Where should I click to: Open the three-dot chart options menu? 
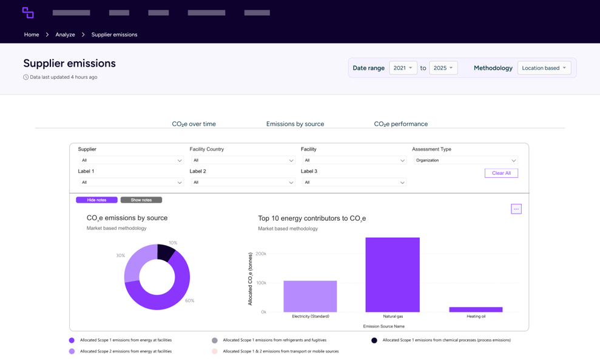516,209
